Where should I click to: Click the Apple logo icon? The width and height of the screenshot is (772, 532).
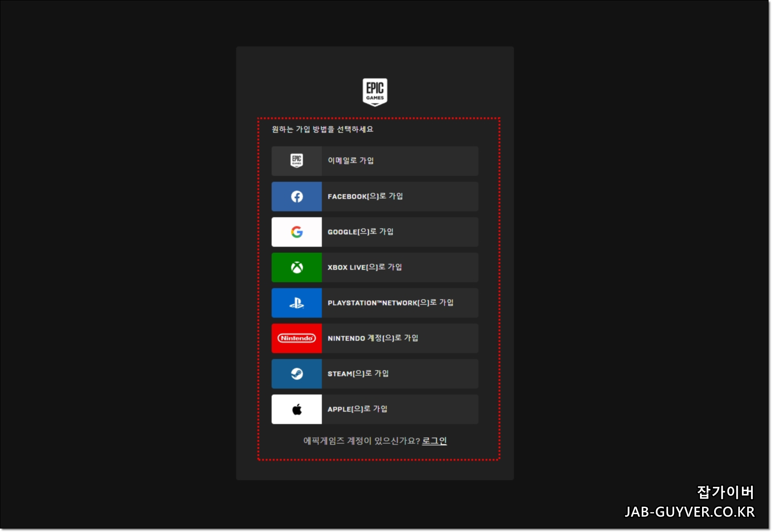(x=297, y=409)
